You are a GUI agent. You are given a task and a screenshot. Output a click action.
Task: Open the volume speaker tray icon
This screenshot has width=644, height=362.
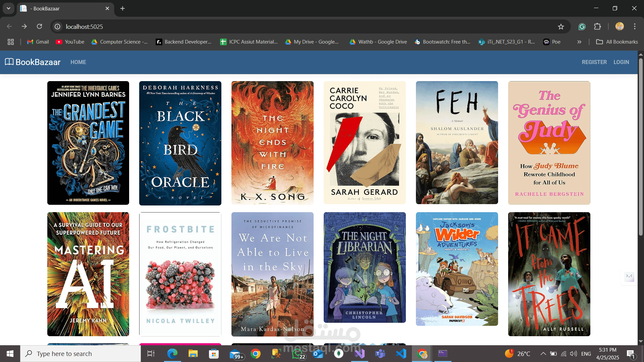[574, 354]
